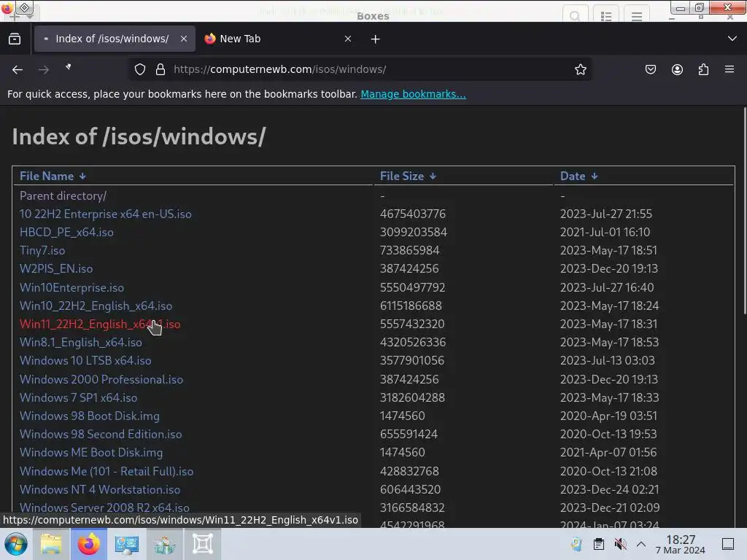Open Save to Pocket icon

[x=650, y=69]
